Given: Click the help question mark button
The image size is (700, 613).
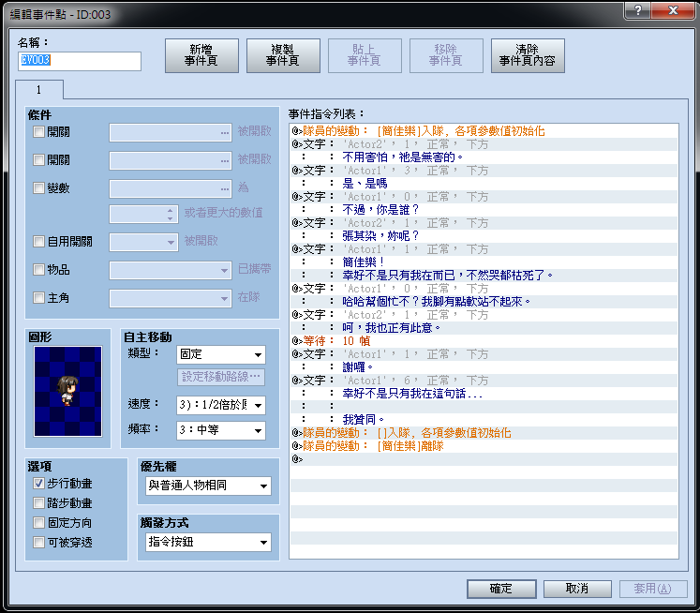Looking at the screenshot, I should (637, 10).
